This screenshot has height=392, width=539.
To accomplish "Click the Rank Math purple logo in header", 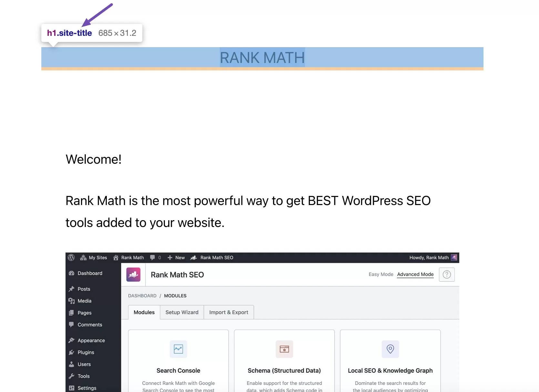I will (133, 274).
